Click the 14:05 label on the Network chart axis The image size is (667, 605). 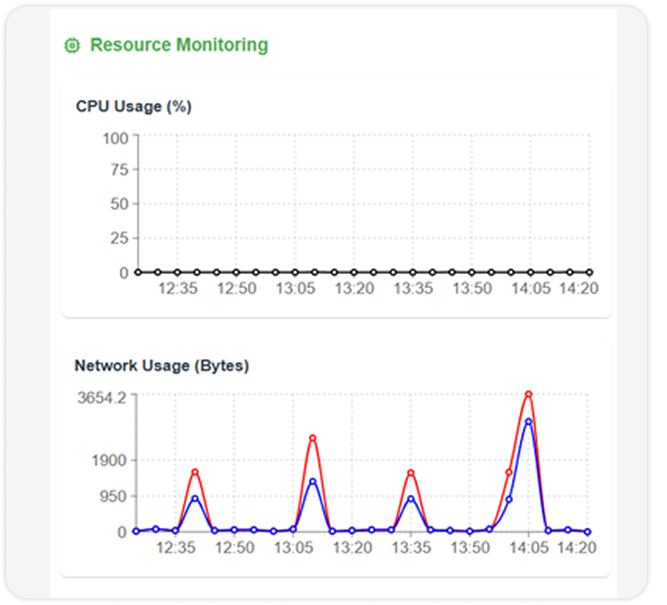click(x=527, y=548)
